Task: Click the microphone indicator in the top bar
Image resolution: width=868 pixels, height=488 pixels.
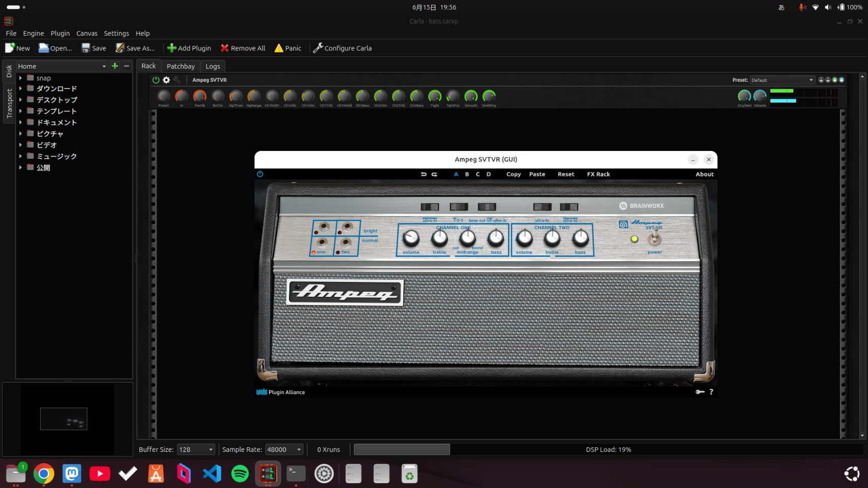Action: pyautogui.click(x=802, y=7)
